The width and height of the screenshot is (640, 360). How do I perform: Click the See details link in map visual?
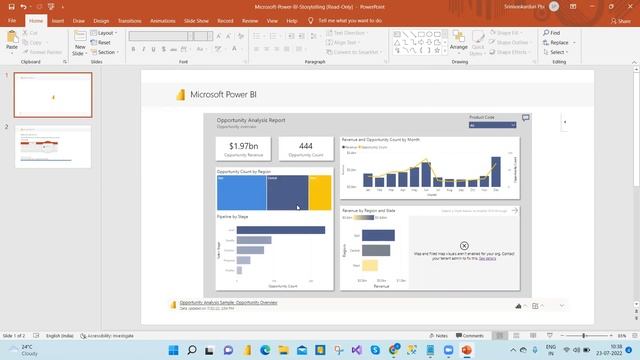487,258
